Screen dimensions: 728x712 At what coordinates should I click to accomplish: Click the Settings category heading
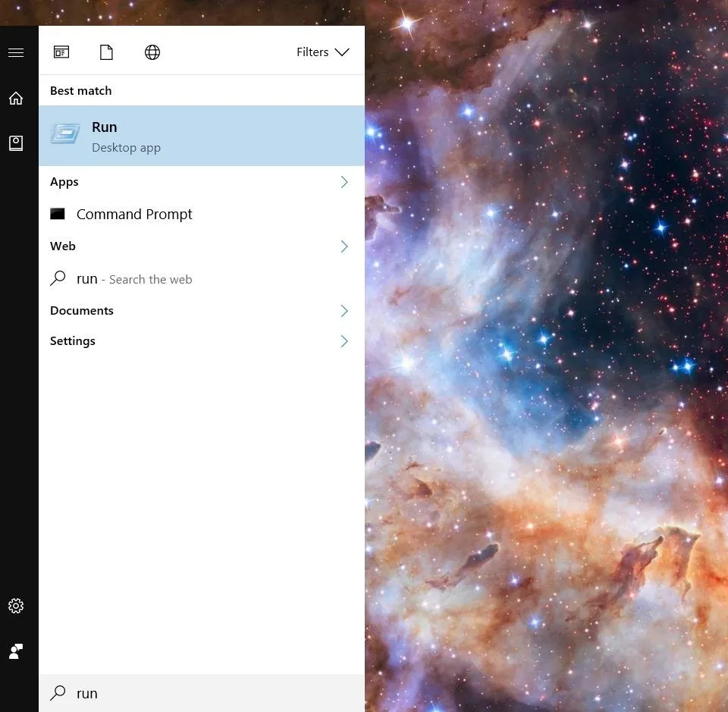tap(73, 341)
